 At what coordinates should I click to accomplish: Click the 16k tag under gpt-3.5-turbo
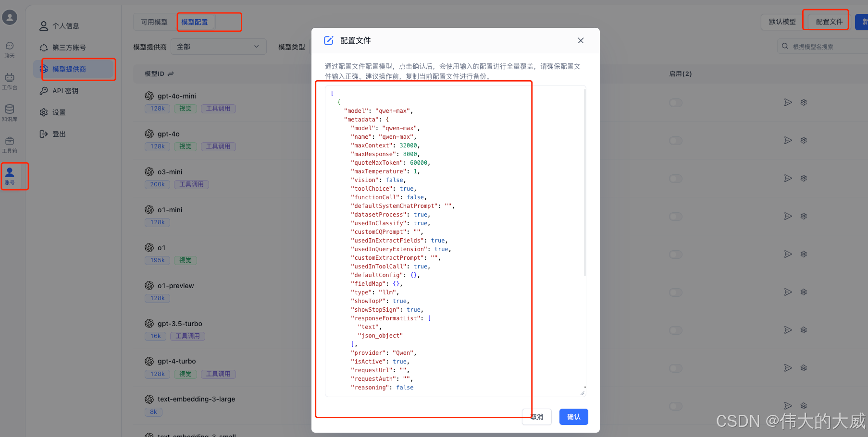155,336
